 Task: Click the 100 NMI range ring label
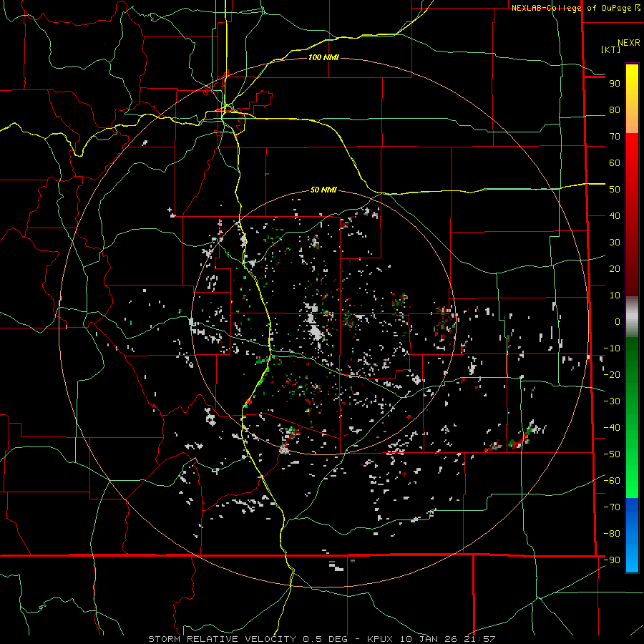click(x=323, y=57)
